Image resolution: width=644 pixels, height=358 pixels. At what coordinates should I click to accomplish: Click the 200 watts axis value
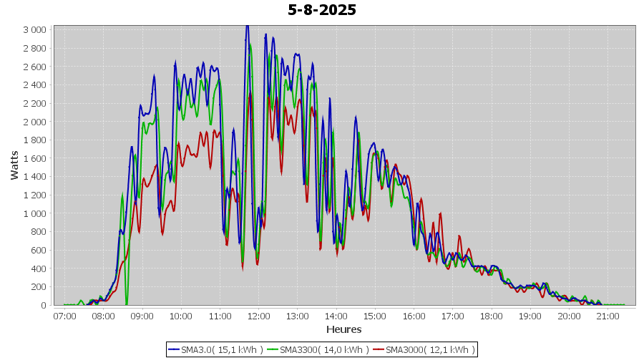click(39, 287)
